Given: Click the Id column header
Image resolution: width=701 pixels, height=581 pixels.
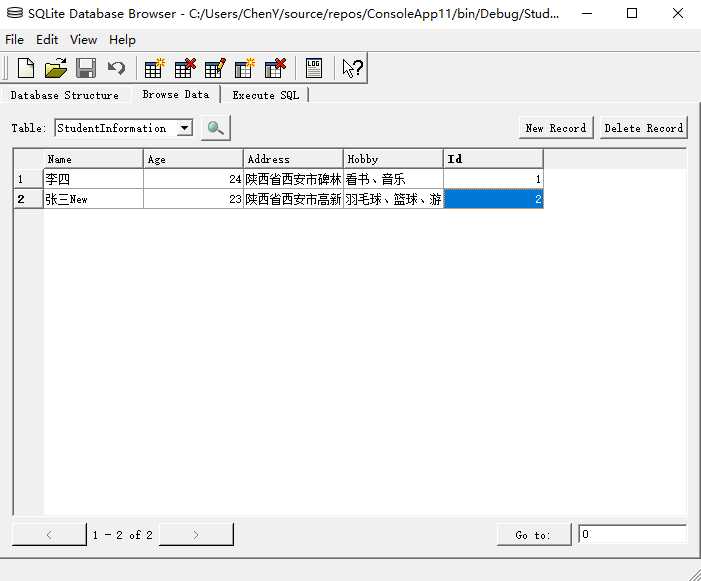Looking at the screenshot, I should point(494,159).
